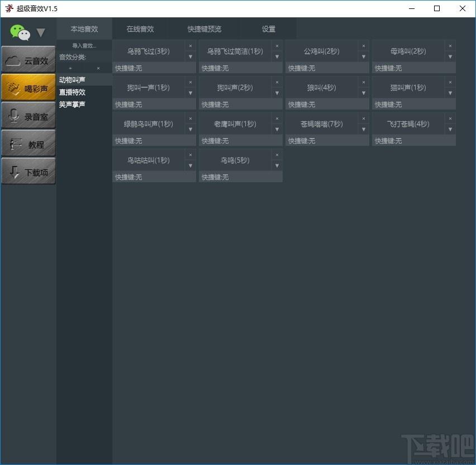
Task: Click the x icon to delete category
Action: point(98,68)
